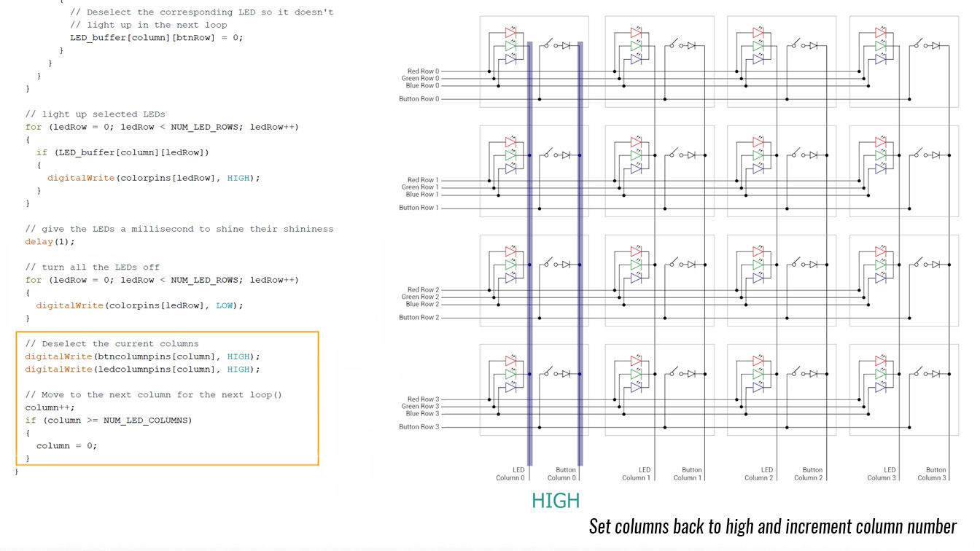This screenshot has width=980, height=551.
Task: Click the 'Button Row 0' label
Action: click(419, 99)
